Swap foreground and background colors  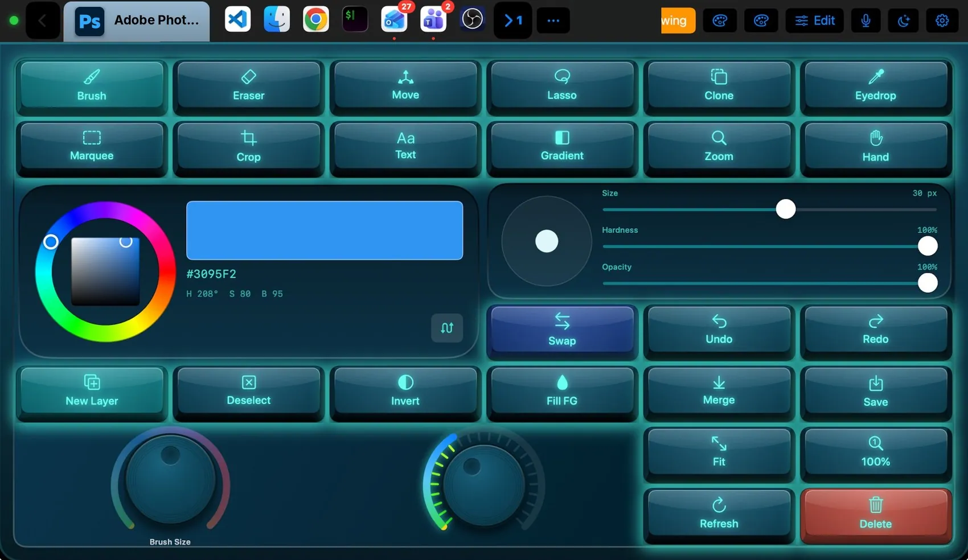[562, 330]
